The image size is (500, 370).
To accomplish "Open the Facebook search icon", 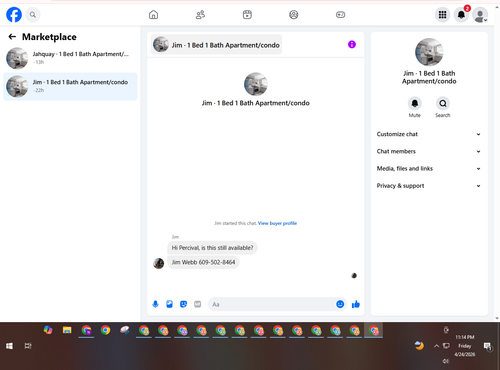I will click(33, 15).
